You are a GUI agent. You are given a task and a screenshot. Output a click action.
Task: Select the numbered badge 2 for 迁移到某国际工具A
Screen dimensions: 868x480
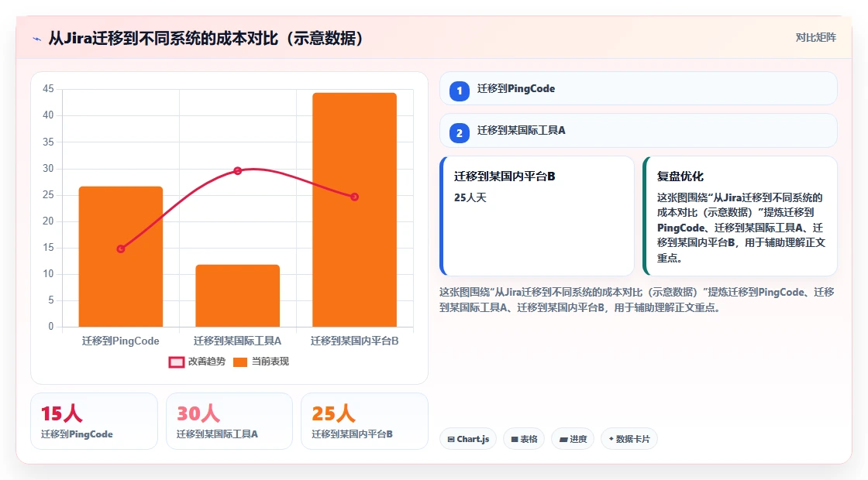[460, 132]
